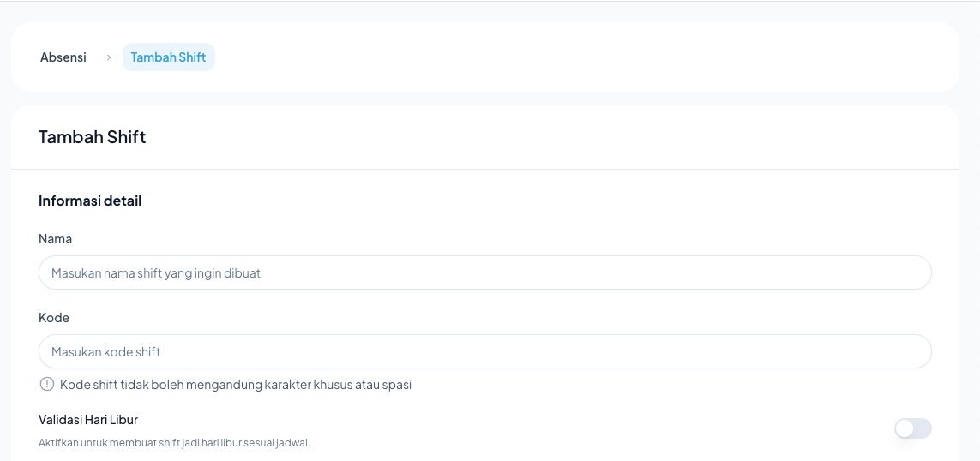The image size is (980, 461).
Task: Click the Aktifkan untuk membuat shift description
Action: click(174, 443)
